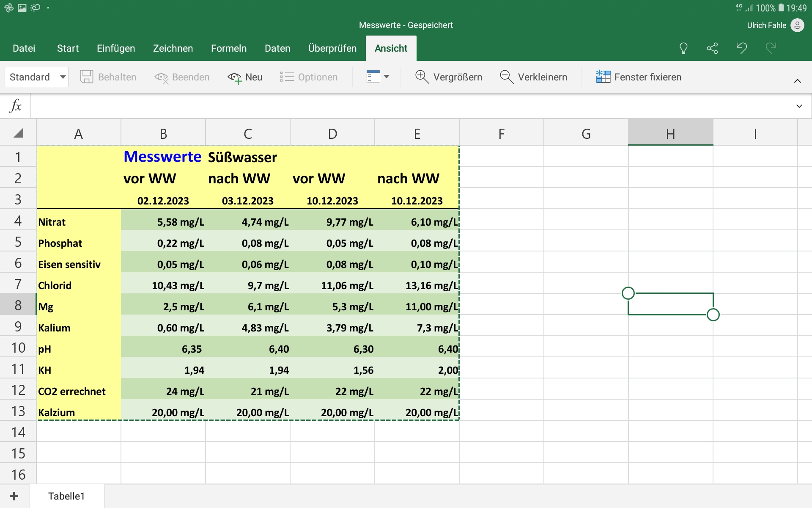Viewport: 812px width, 508px height.
Task: Switch to the Überprüfen tab
Action: 332,48
